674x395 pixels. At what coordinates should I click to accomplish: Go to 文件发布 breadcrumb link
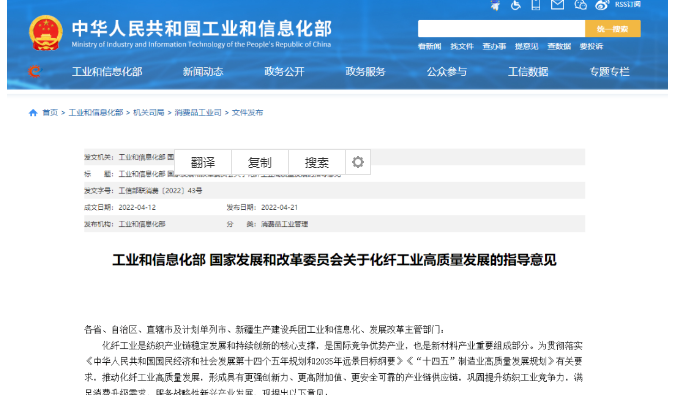click(247, 113)
